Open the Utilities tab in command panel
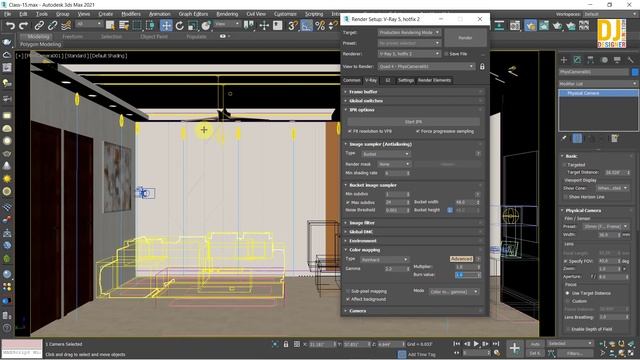Screen dimensions: 640x360 pos(631,60)
